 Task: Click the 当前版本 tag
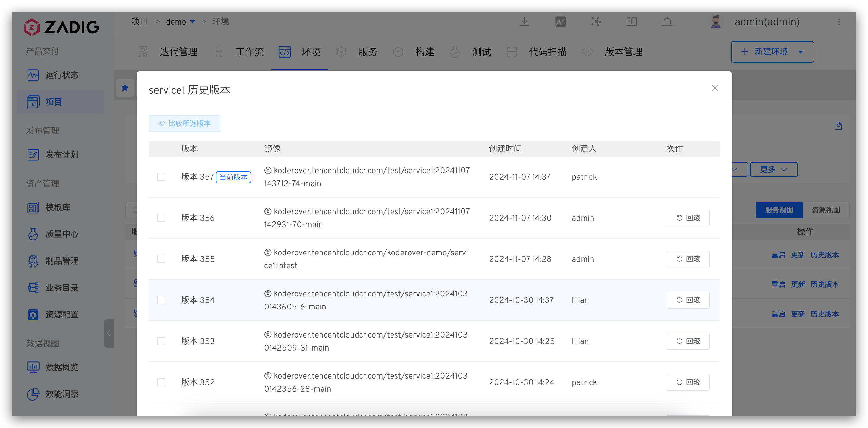pos(233,177)
